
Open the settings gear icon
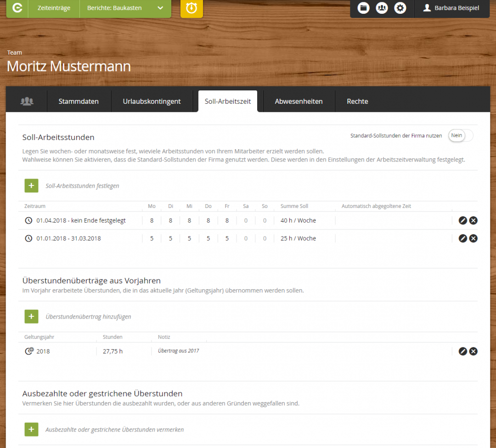click(400, 8)
